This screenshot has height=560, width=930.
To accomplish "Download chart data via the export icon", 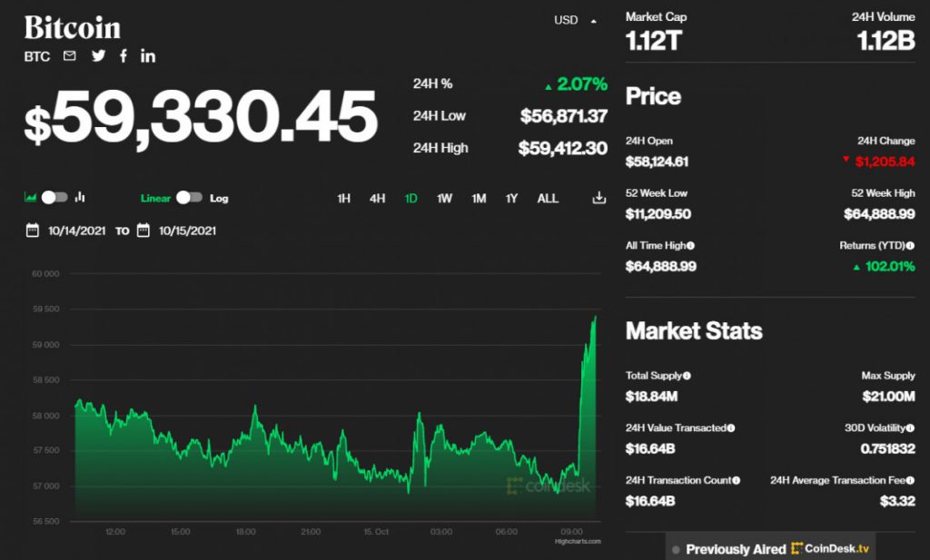I will 599,197.
